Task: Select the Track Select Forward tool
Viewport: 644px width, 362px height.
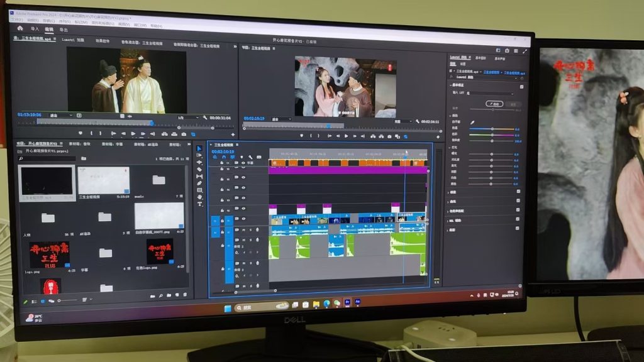Action: (x=199, y=156)
